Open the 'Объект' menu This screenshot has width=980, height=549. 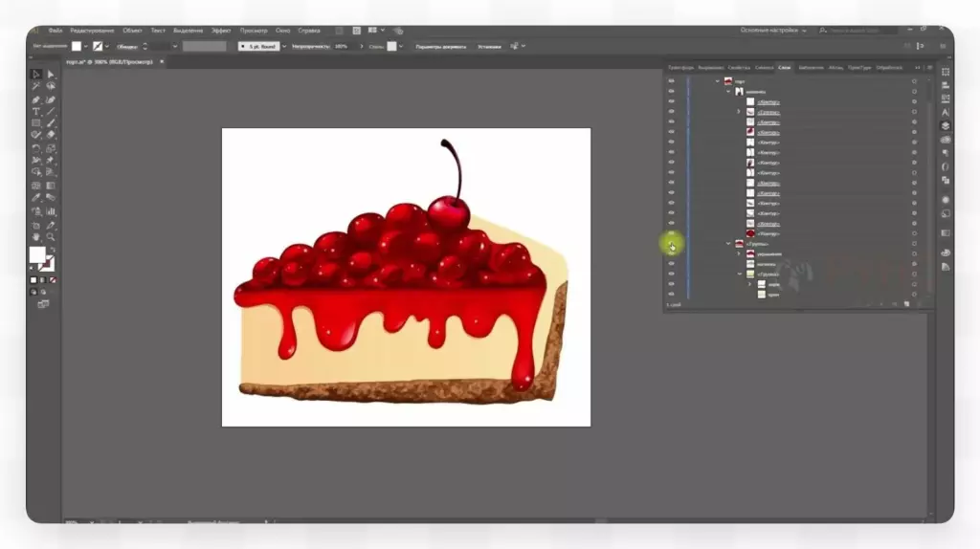coord(132,30)
